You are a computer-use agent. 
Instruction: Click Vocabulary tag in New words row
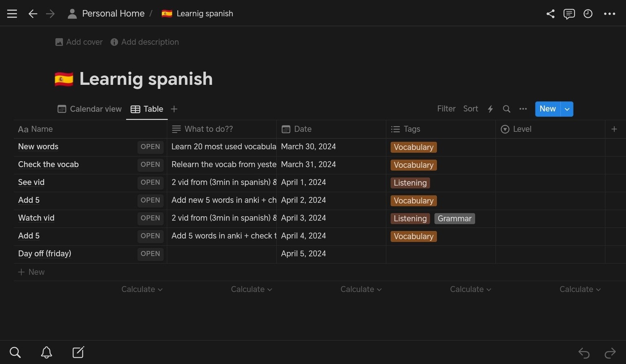point(413,147)
